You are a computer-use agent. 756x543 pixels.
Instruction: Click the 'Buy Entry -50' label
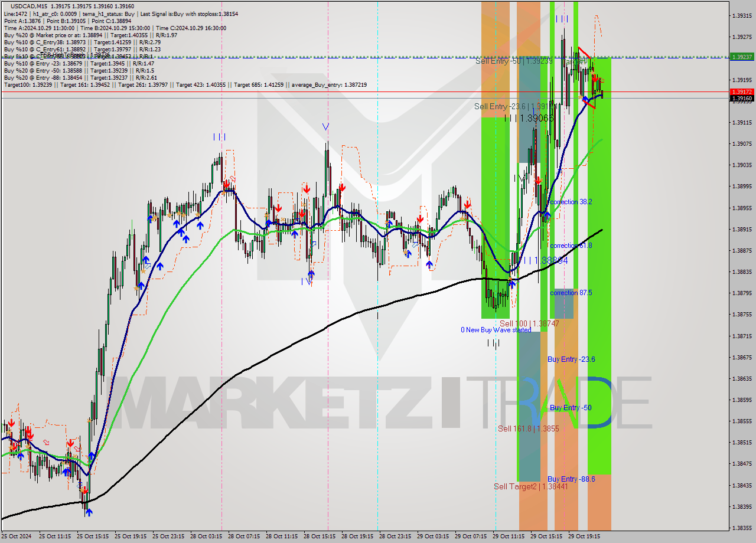point(571,407)
